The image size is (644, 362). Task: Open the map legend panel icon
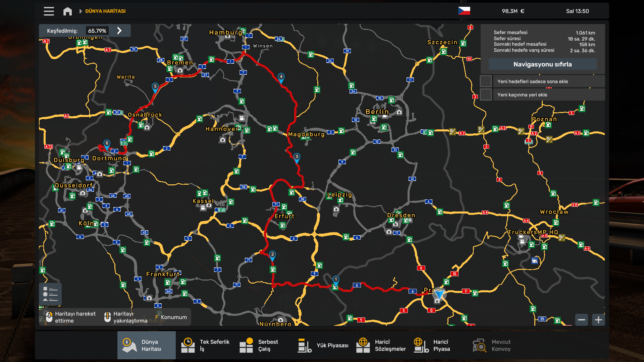pyautogui.click(x=50, y=294)
